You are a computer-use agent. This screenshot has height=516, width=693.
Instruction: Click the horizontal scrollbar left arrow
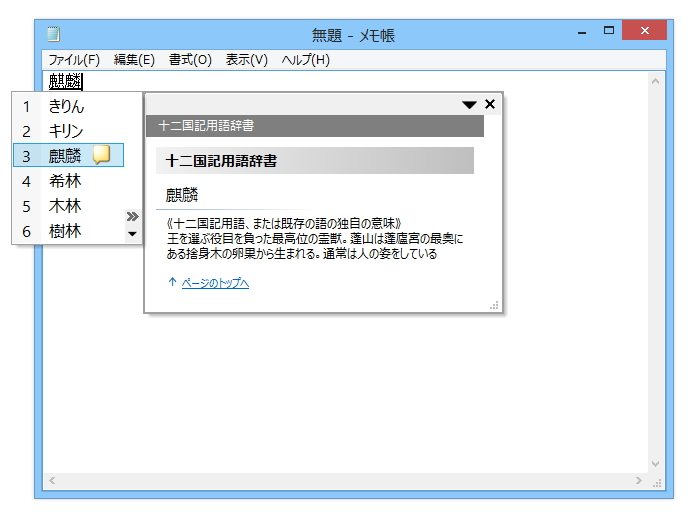pos(52,480)
